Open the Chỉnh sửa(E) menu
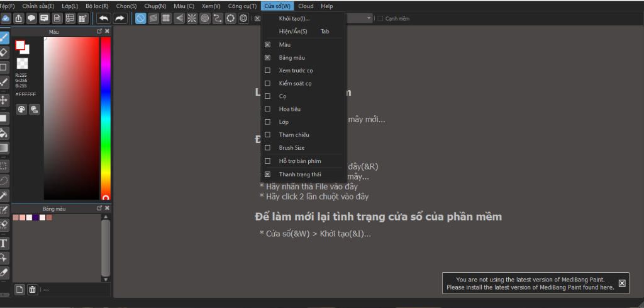The width and height of the screenshot is (644, 308). [38, 6]
